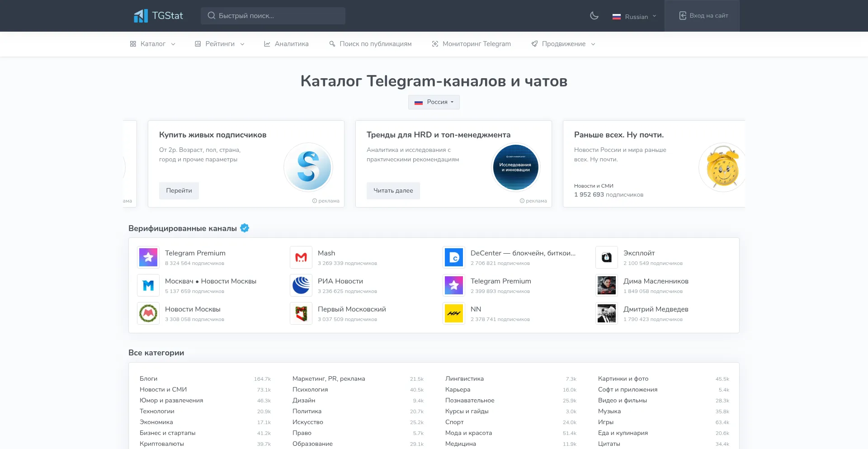Click the alarm clock channel avatar

click(x=722, y=167)
